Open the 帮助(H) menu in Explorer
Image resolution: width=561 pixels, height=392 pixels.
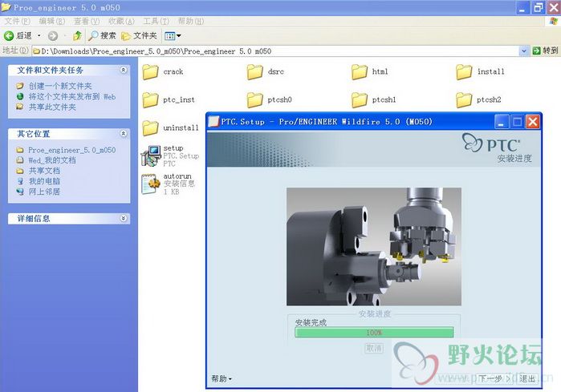pos(191,22)
